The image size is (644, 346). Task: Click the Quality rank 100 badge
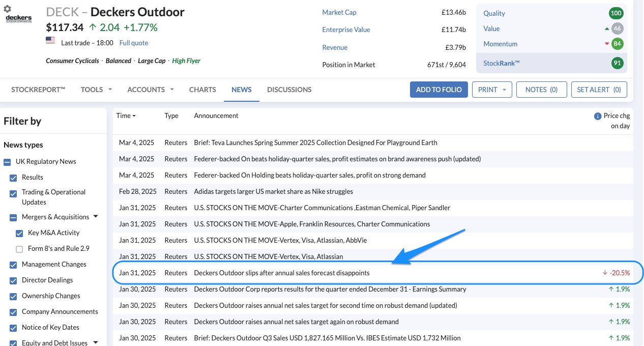point(617,13)
